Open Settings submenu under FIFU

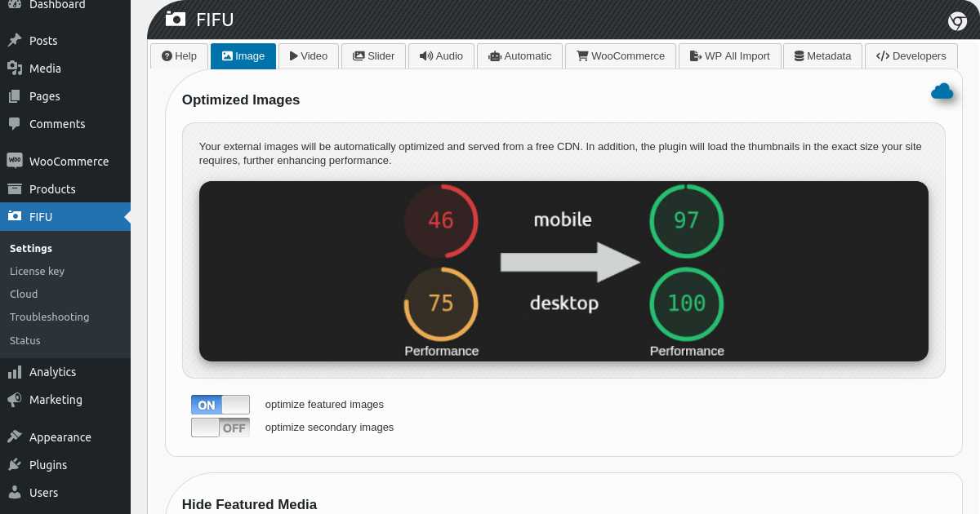[31, 248]
